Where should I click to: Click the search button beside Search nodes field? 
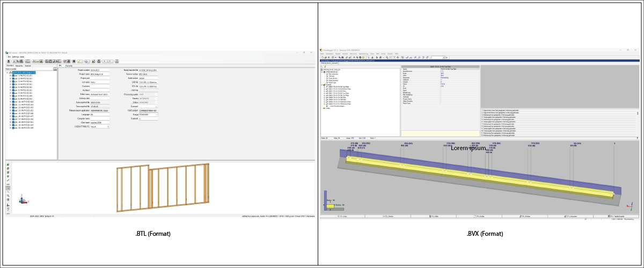tap(54, 69)
